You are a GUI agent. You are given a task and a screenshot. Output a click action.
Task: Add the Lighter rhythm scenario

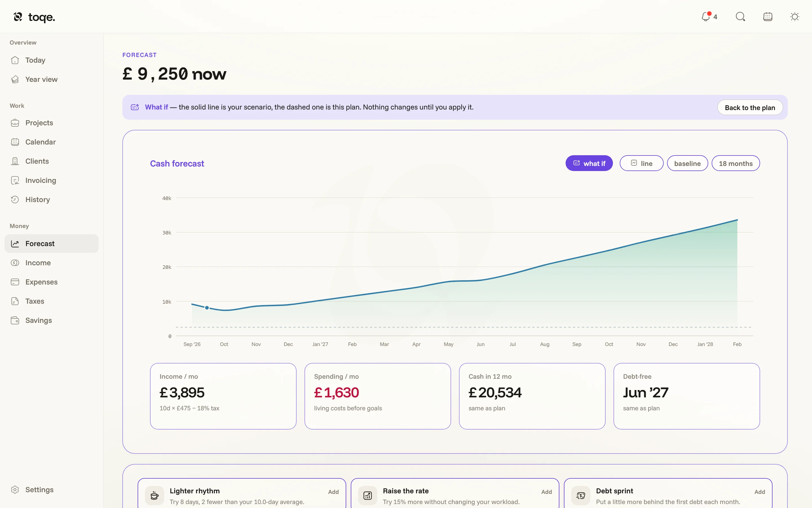[x=333, y=492]
